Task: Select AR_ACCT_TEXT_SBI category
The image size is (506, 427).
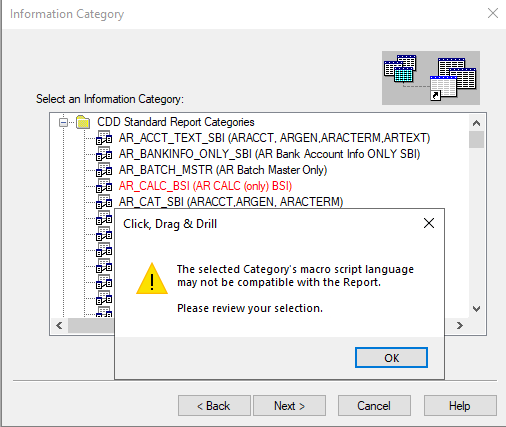Action: pyautogui.click(x=275, y=138)
